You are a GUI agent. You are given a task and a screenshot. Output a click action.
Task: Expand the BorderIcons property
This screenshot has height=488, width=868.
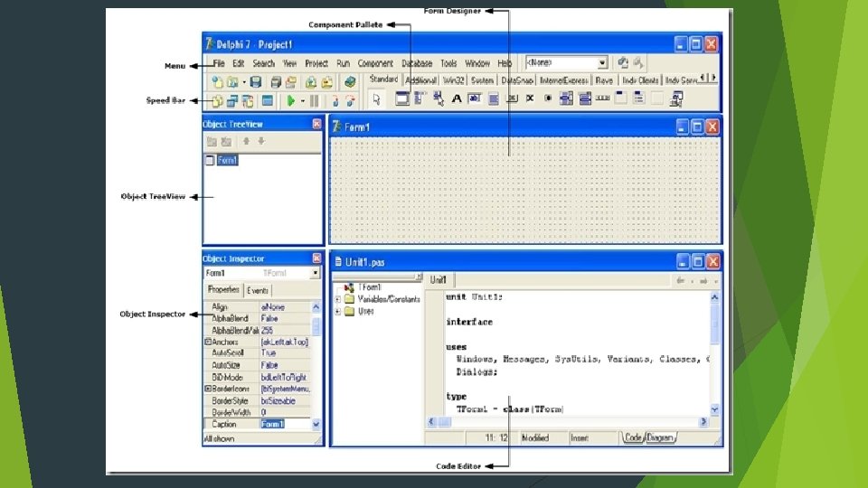[x=208, y=389]
